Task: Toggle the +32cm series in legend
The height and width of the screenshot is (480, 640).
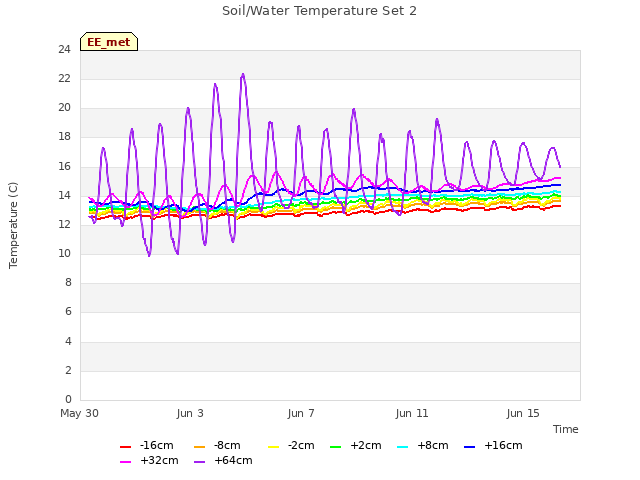Action: pos(149,460)
